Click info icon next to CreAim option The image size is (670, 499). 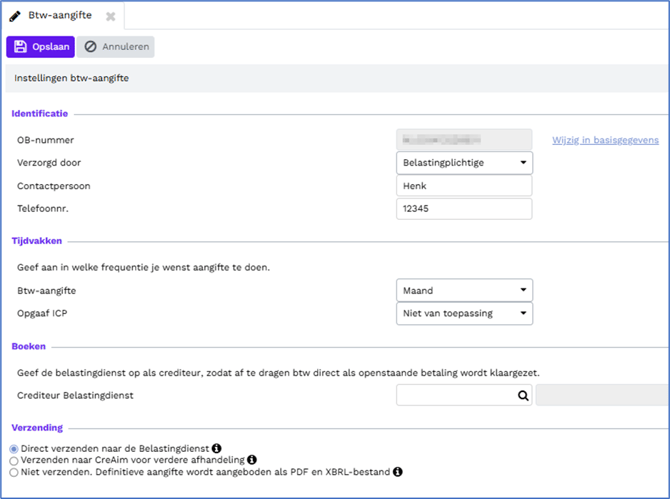(238, 460)
